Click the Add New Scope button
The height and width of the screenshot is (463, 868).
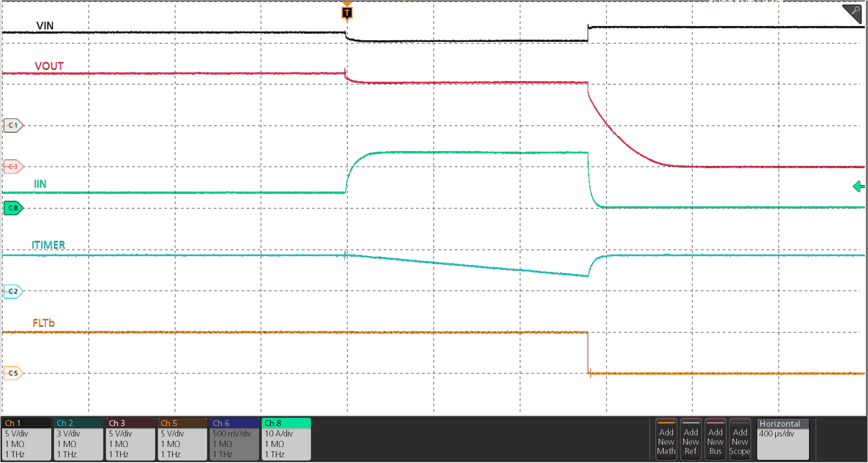(x=740, y=440)
